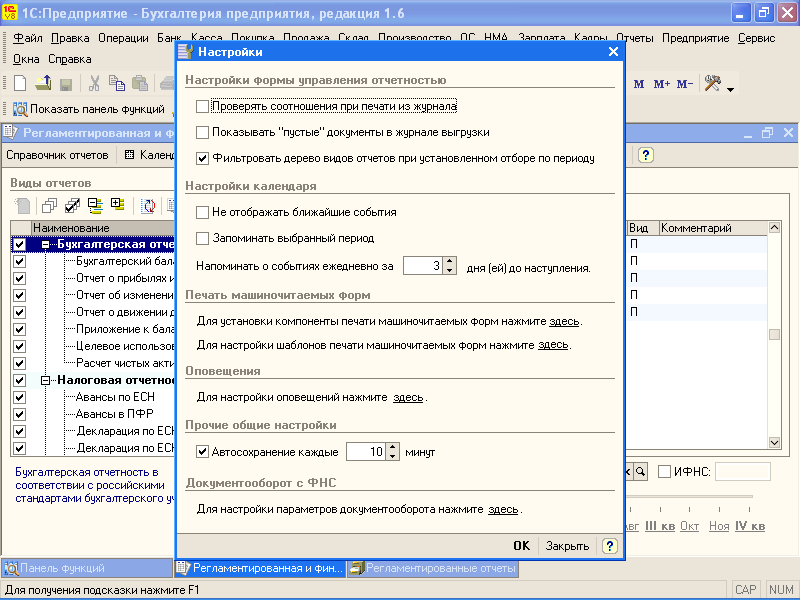Select the Ноя month on the timeline
This screenshot has width=800, height=600.
(719, 526)
